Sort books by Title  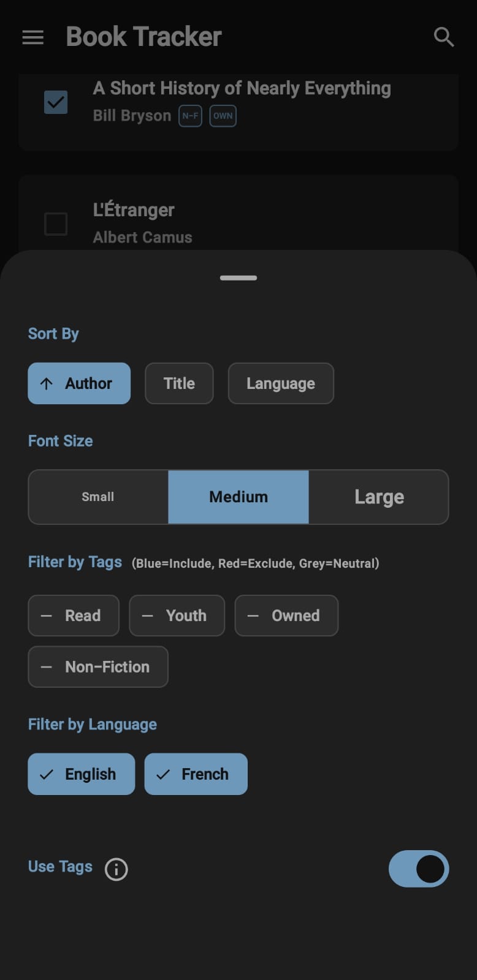pyautogui.click(x=179, y=383)
